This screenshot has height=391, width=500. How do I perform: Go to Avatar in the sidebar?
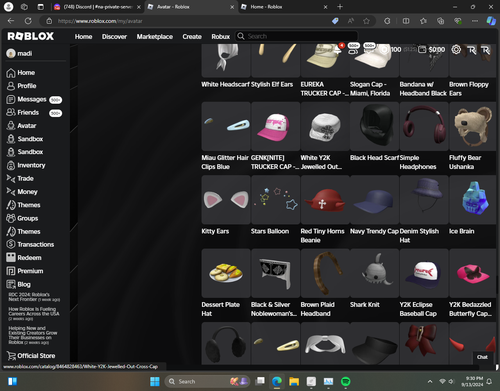[21, 126]
